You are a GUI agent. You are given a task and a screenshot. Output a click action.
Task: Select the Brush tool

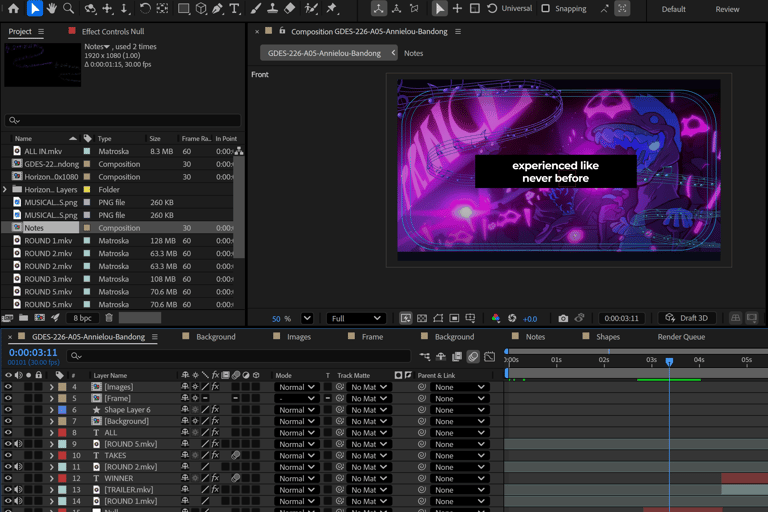click(x=256, y=8)
